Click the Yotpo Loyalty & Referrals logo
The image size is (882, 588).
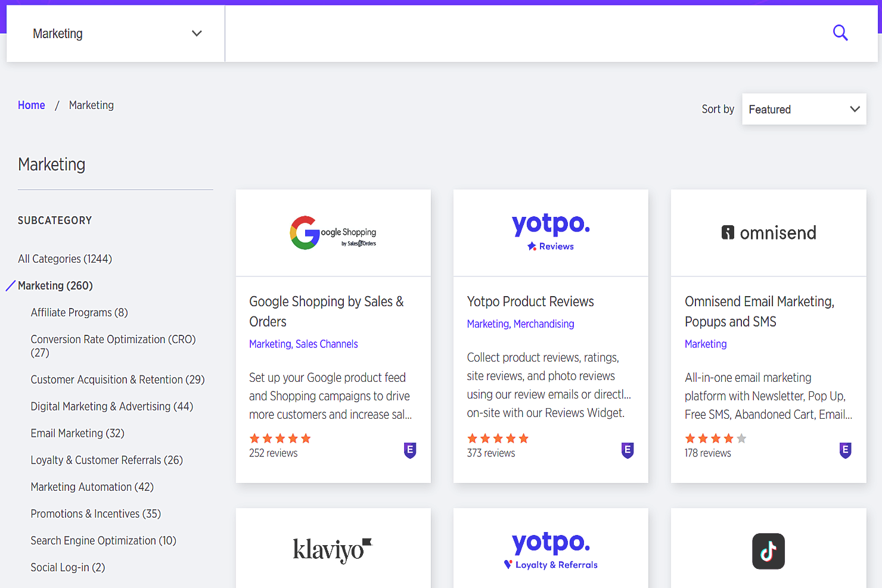click(x=550, y=549)
